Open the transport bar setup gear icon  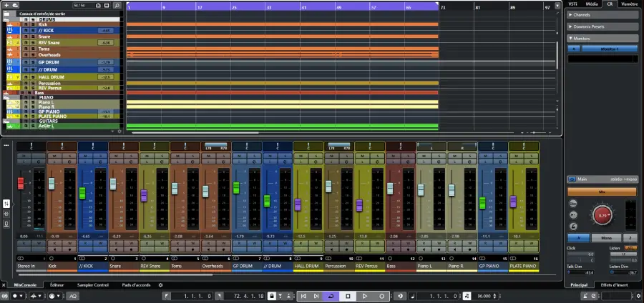click(638, 296)
